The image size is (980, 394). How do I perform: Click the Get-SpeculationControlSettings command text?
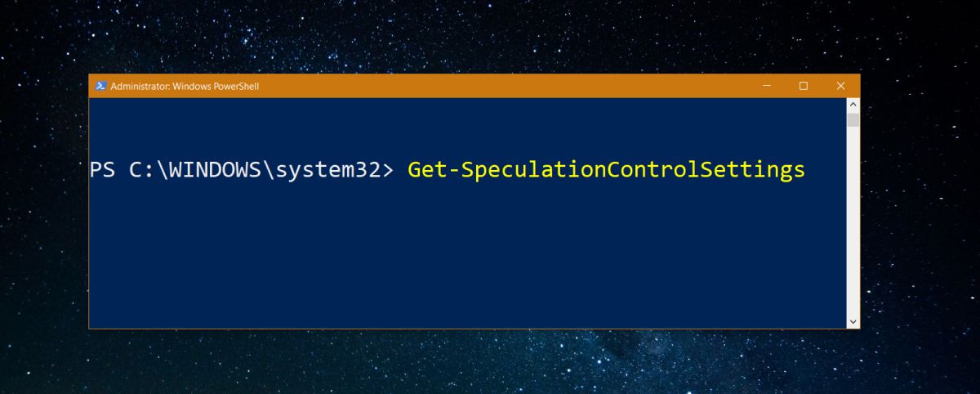coord(607,170)
